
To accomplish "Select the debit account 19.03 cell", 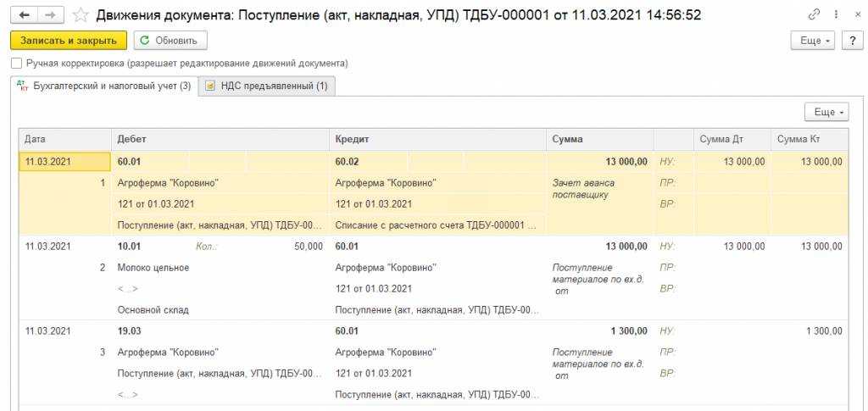I will (x=130, y=330).
